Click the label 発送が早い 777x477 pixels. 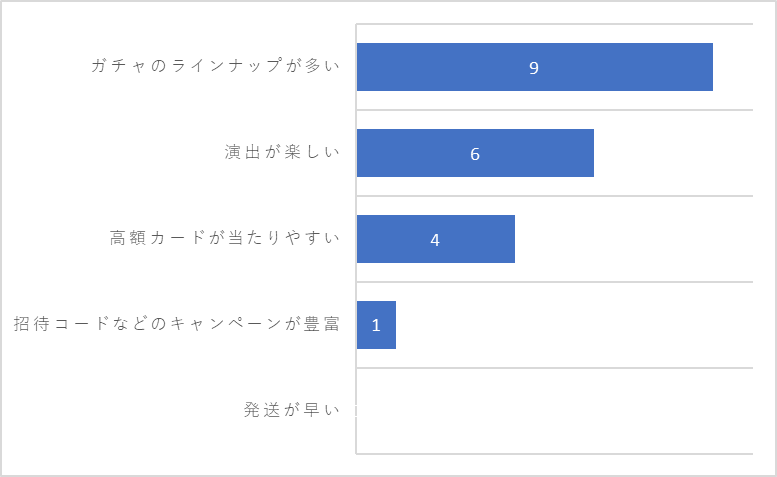pyautogui.click(x=292, y=410)
